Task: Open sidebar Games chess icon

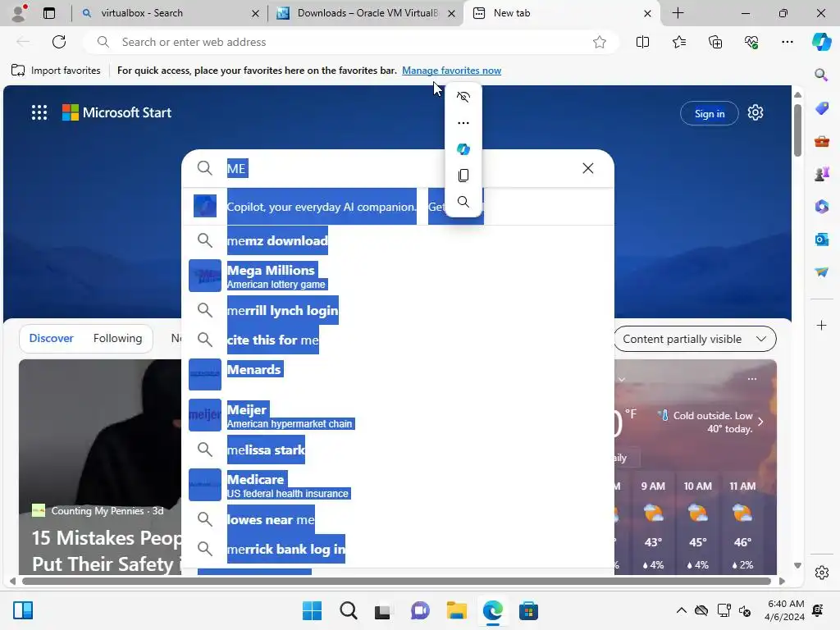Action: [x=821, y=174]
